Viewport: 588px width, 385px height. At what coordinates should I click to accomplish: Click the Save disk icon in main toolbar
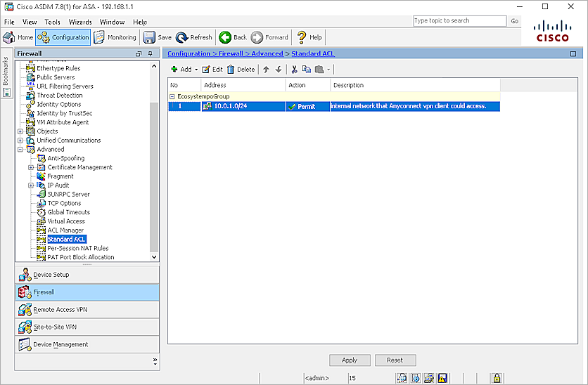149,37
